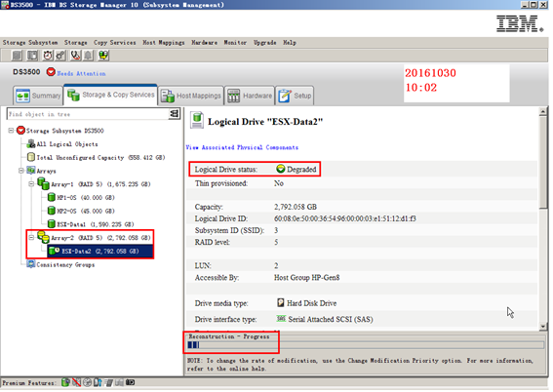Screen dimensions: 553x392
Task: Click the first gray toolbar icon
Action: (17, 56)
